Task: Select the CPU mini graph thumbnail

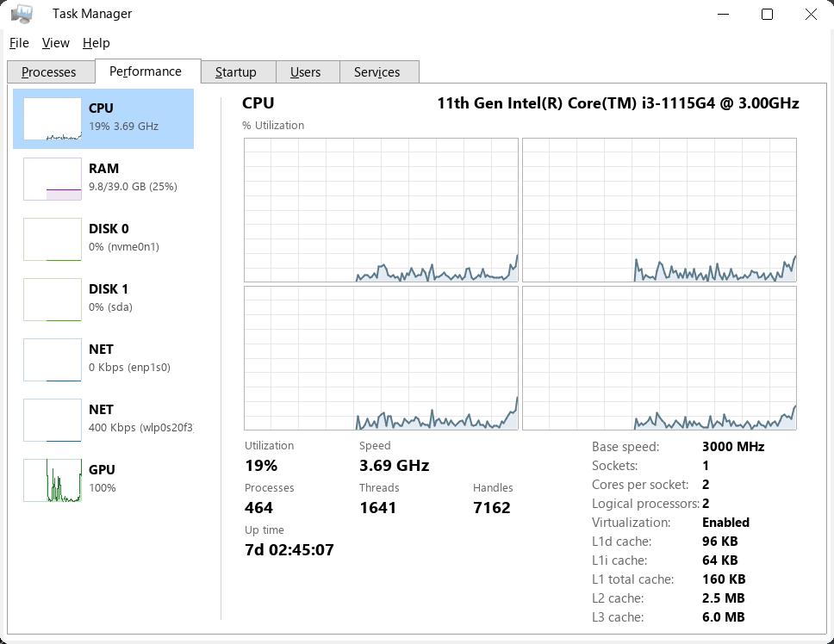Action: [x=53, y=119]
